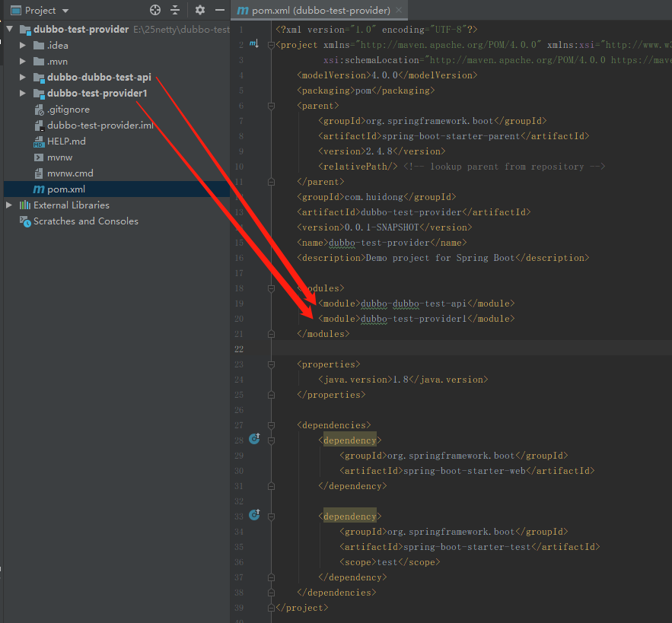672x623 pixels.
Task: Collapse the second dependency fold on line 33
Action: [271, 517]
